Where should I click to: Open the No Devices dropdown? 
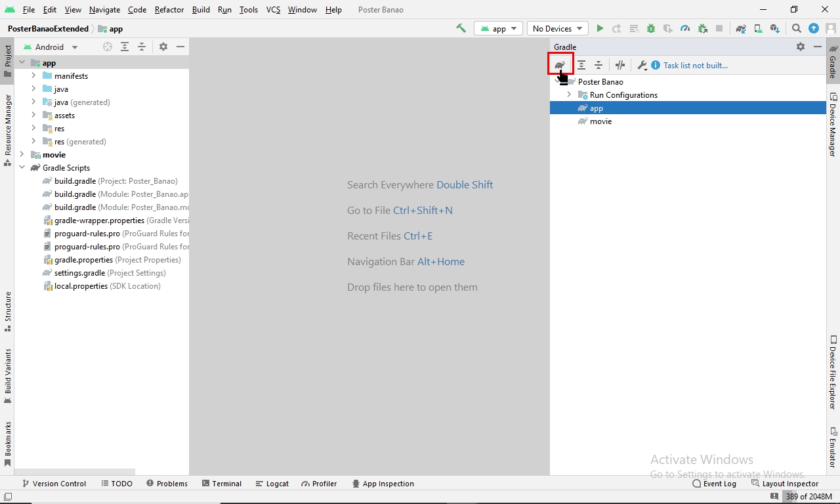(557, 28)
